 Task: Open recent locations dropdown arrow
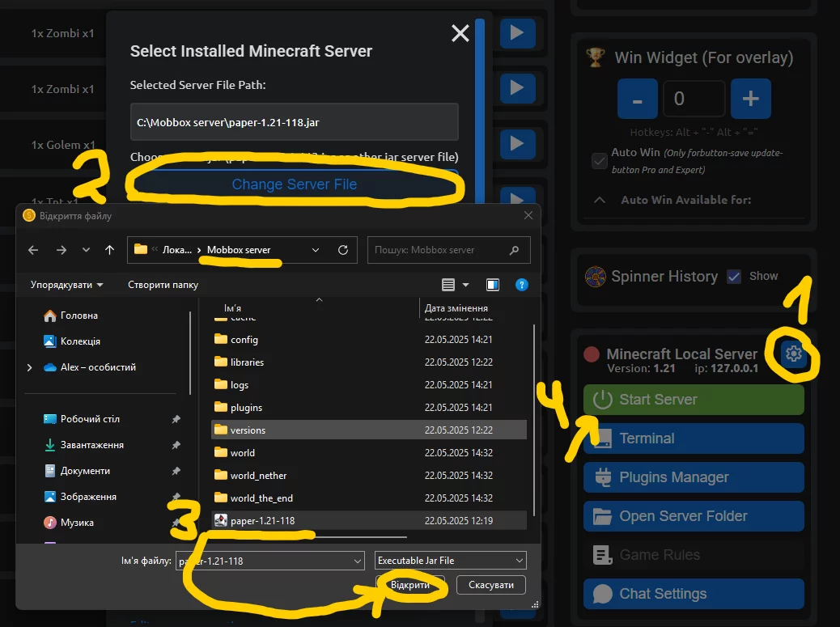[x=86, y=250]
